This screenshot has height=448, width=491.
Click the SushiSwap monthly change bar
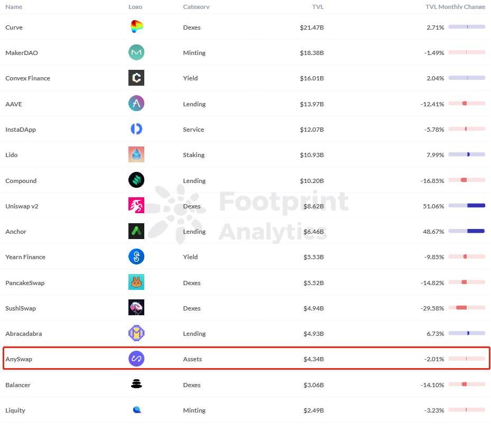[467, 308]
